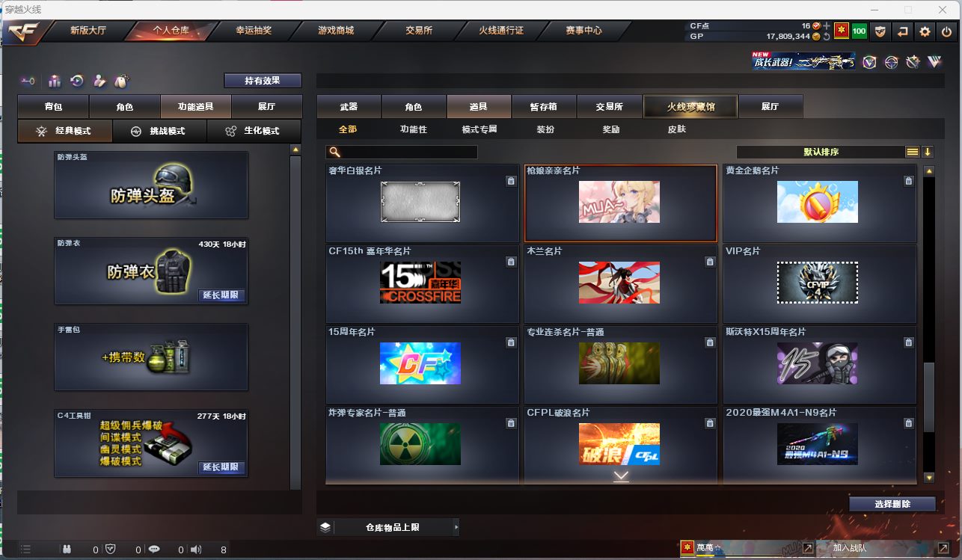Viewport: 962px width, 560px height.
Task: Delete the CFPL破浪名片 with trash icon
Action: point(710,423)
